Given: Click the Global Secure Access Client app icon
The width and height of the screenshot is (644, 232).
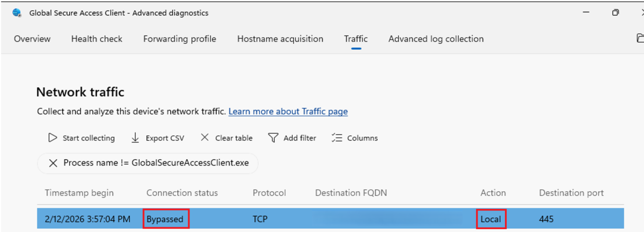Looking at the screenshot, I should pyautogui.click(x=17, y=13).
